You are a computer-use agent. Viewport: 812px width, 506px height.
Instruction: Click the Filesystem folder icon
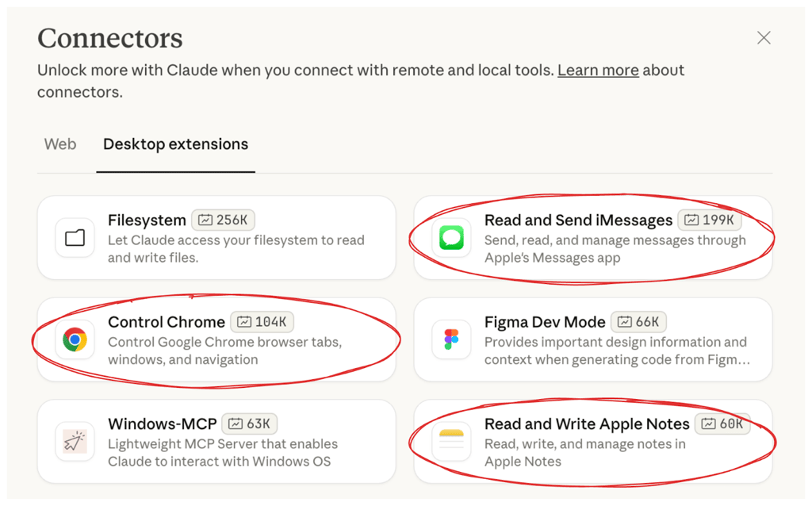click(x=75, y=238)
